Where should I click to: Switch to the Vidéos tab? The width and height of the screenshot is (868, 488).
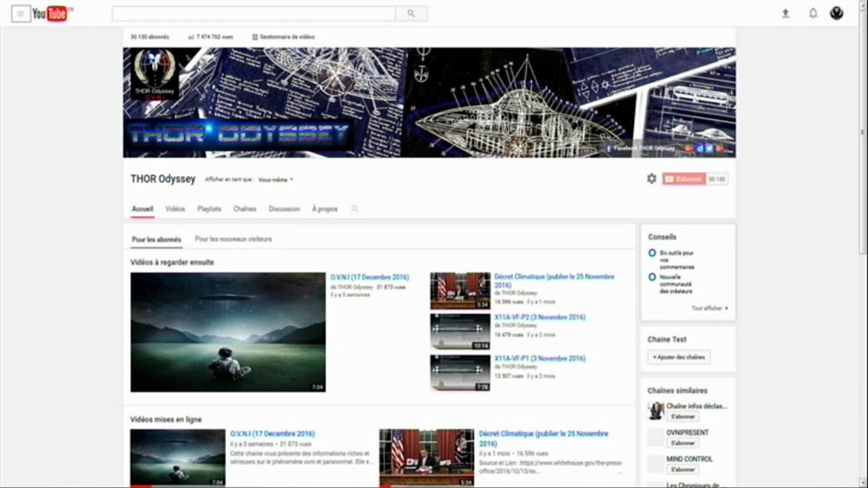pyautogui.click(x=175, y=209)
